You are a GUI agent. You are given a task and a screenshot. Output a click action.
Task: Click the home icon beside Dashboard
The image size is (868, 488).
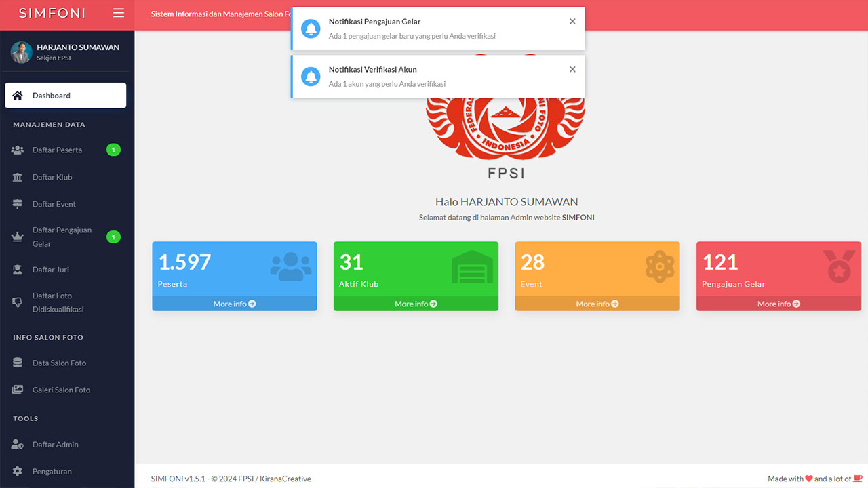pos(18,96)
